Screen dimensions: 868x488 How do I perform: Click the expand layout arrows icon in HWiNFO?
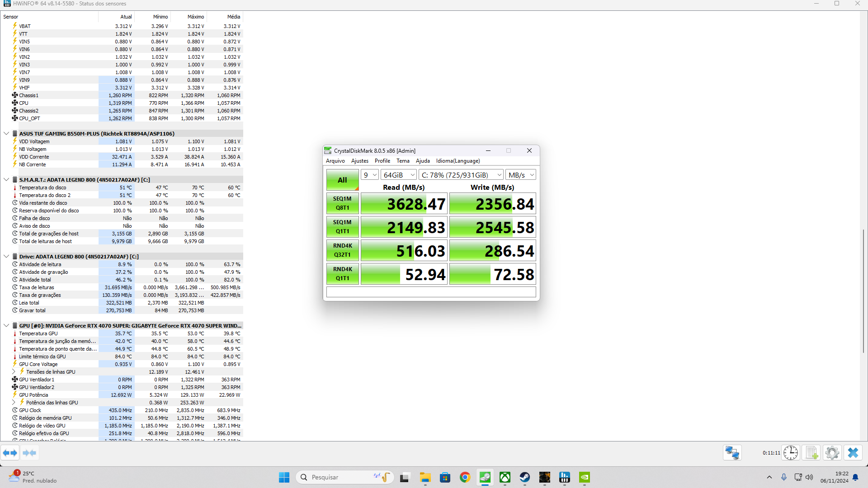pyautogui.click(x=10, y=453)
